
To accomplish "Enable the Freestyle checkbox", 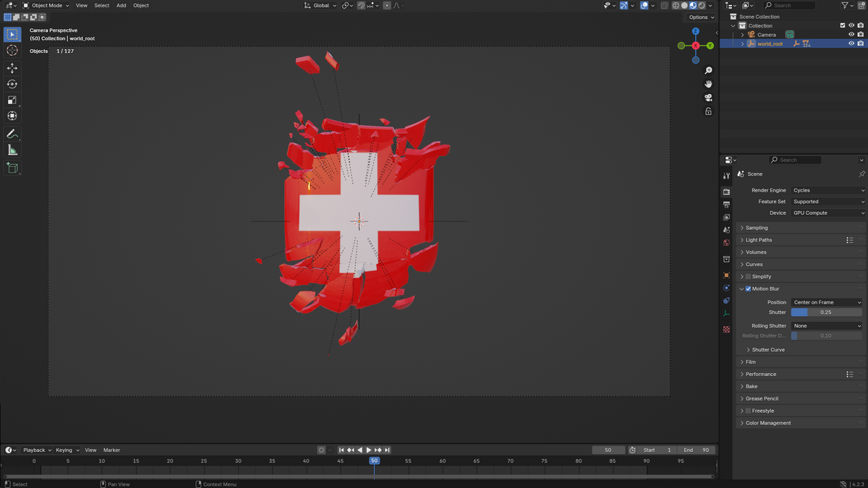I will [748, 411].
